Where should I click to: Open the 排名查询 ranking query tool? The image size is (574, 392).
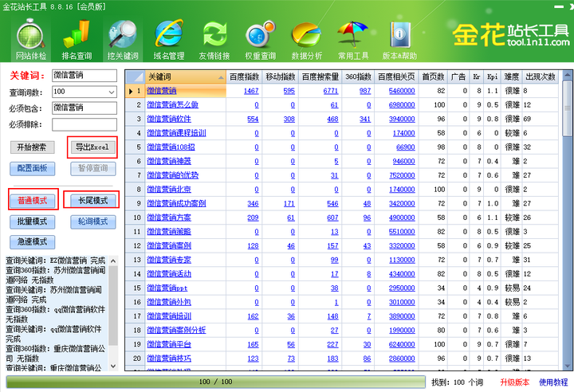point(77,41)
